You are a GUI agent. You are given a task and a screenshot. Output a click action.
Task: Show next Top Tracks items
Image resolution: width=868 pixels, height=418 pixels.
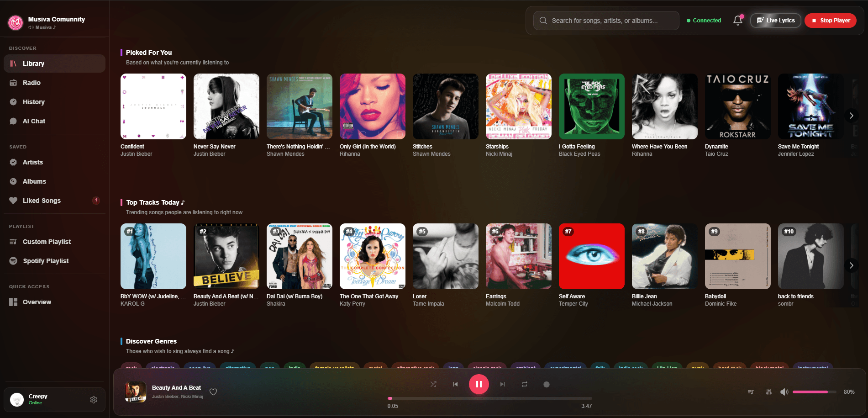tap(851, 265)
